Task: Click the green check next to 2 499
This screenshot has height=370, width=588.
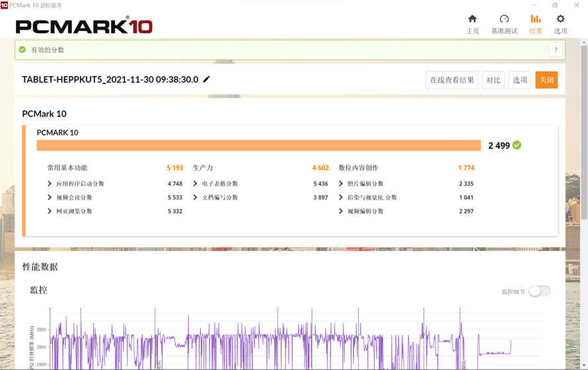Action: (x=517, y=145)
